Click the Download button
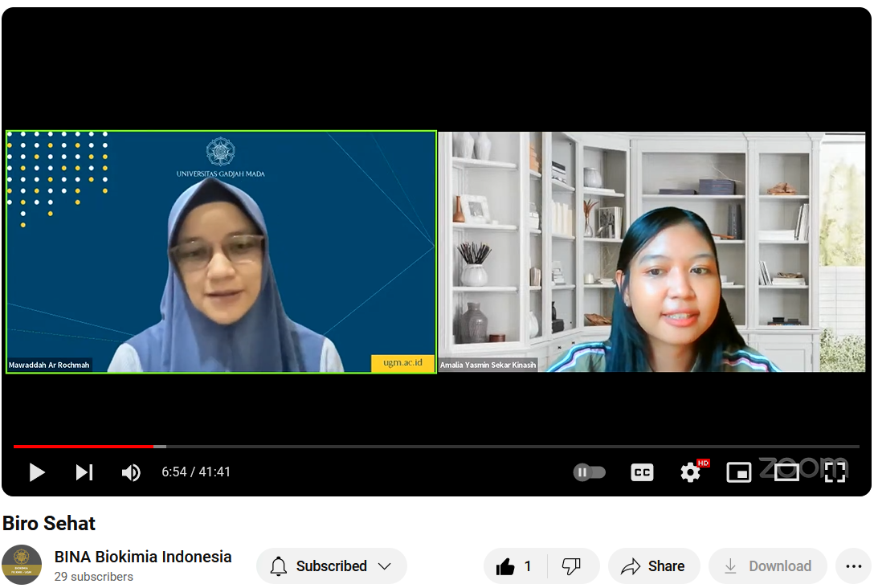 767,566
